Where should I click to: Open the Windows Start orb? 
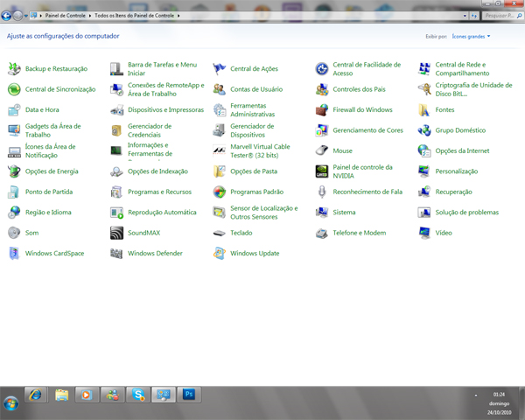coord(10,403)
